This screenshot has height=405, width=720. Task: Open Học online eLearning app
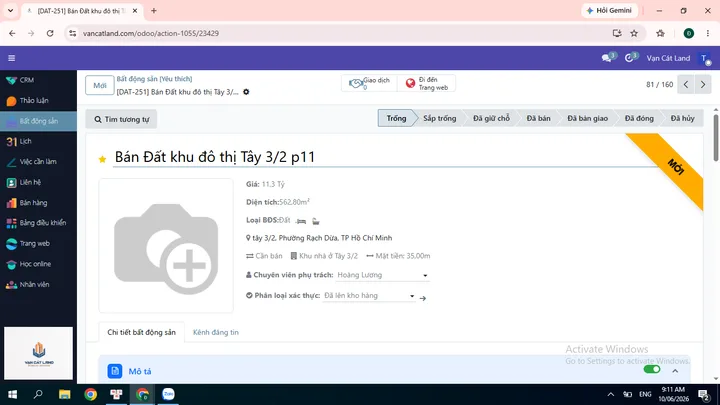click(x=28, y=264)
